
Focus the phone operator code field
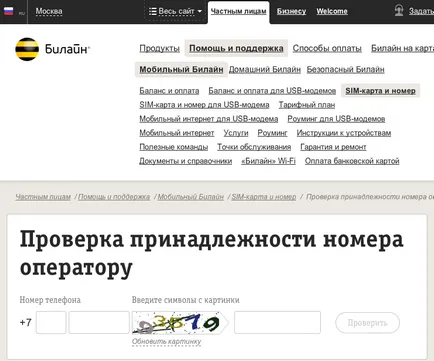point(51,322)
